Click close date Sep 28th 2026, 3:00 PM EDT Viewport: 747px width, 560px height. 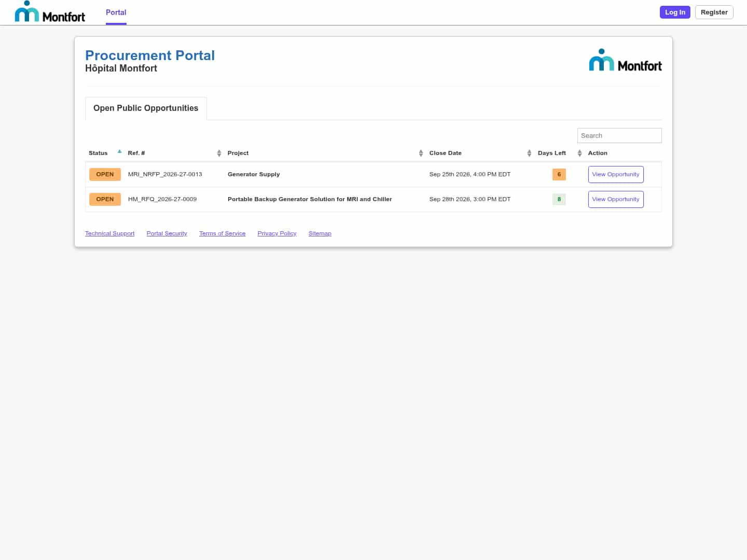coord(470,199)
